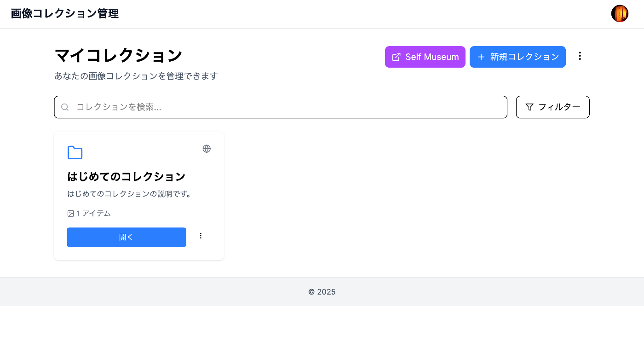Create a new collection with 新規コレクション
Screen dimensions: 644x359
coord(517,57)
